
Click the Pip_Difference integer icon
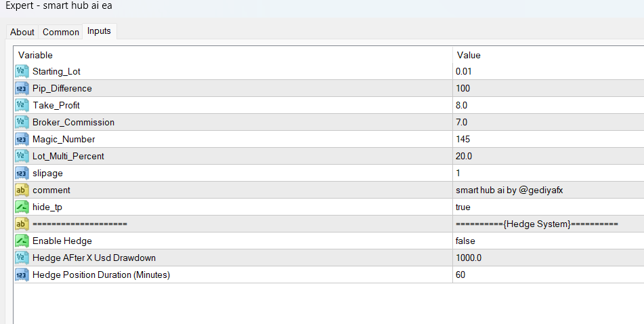(21, 88)
